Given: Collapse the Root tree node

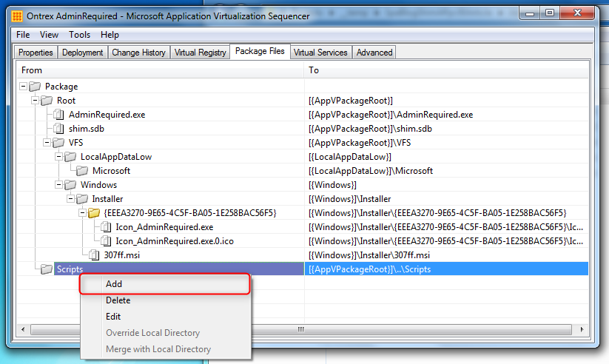Looking at the screenshot, I should (x=35, y=101).
